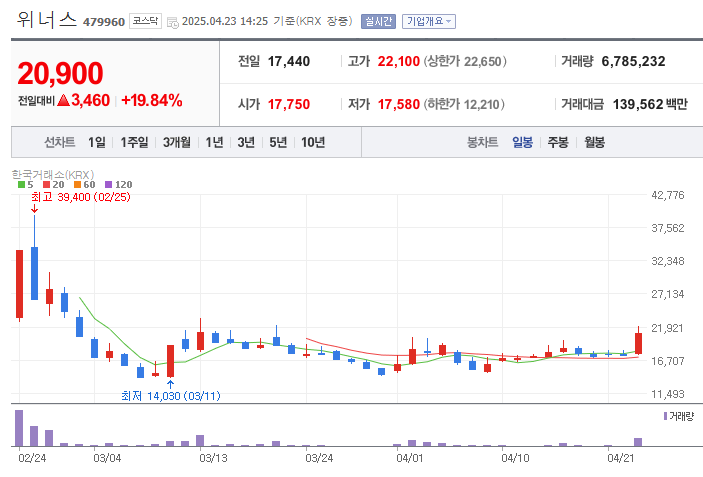The width and height of the screenshot is (703, 477).
Task: Click the clock icon beside the date
Action: 173,22
